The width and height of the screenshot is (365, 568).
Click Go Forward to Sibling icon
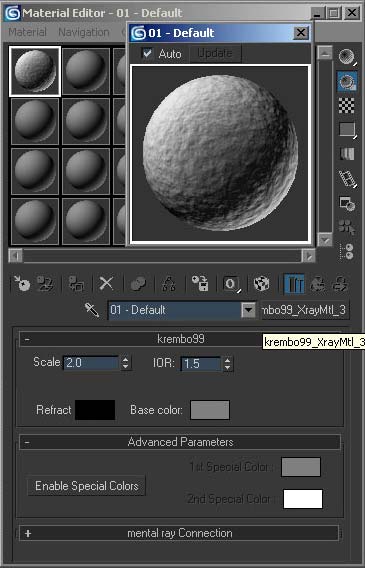pyautogui.click(x=341, y=284)
